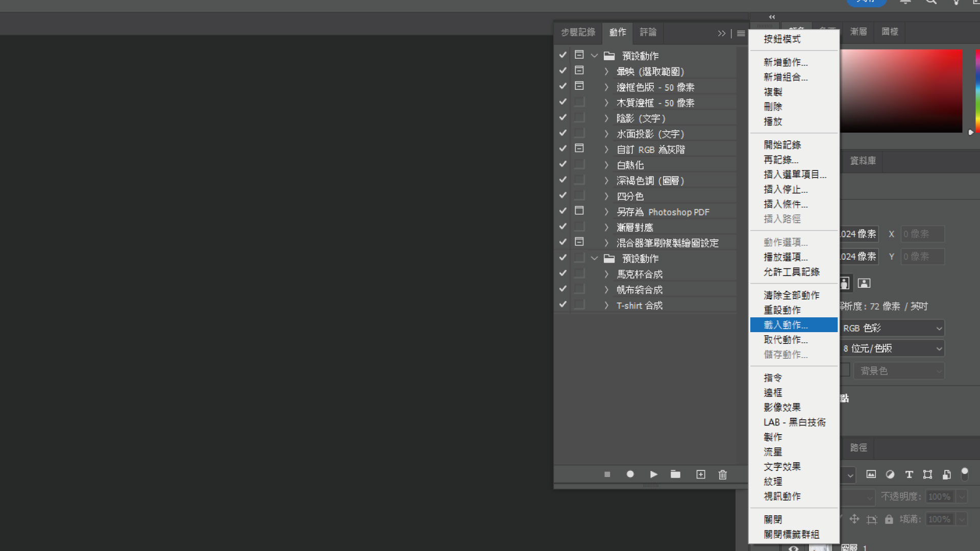
Task: Click the type layer filter T icon
Action: 909,474
